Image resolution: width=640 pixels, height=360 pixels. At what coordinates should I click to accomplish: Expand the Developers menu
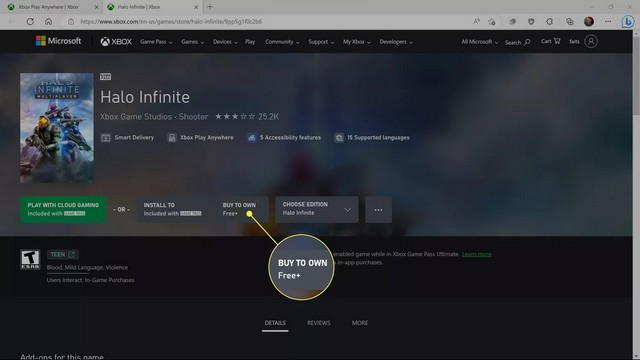point(396,42)
